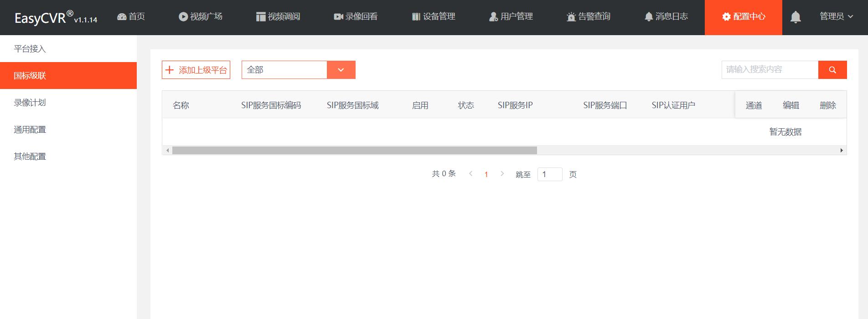
Task: Open 用户管理 user icon
Action: 493,17
